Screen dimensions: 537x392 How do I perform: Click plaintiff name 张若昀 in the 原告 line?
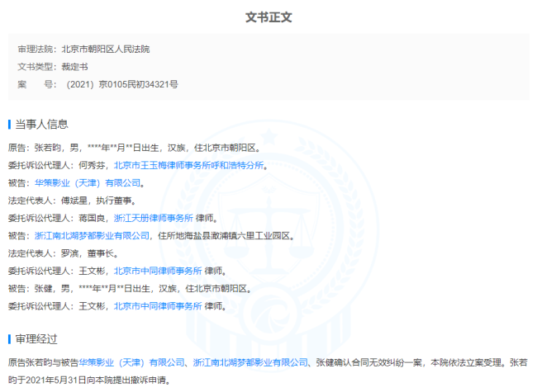47,148
